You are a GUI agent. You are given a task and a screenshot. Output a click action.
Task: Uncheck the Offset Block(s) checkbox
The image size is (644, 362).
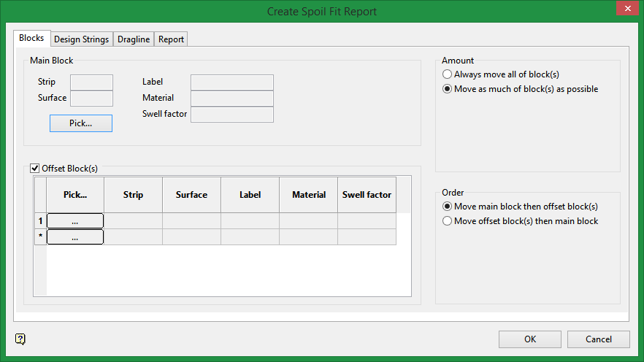coord(35,169)
